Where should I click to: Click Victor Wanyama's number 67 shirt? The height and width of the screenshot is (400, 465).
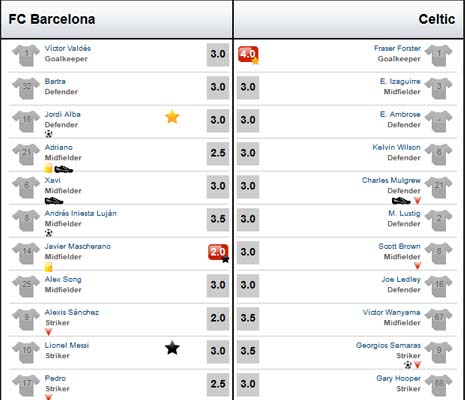439,319
